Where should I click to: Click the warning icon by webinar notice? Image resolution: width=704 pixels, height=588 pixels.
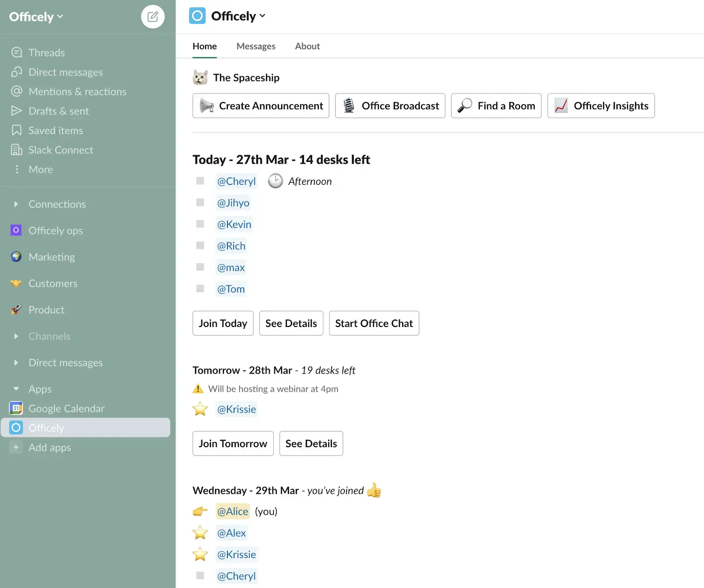tap(198, 389)
